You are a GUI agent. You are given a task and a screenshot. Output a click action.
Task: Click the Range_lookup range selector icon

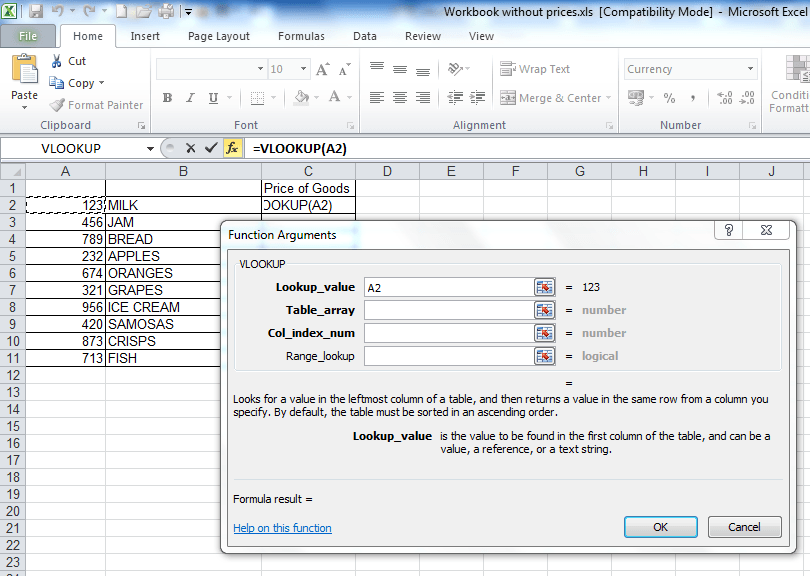tap(544, 356)
